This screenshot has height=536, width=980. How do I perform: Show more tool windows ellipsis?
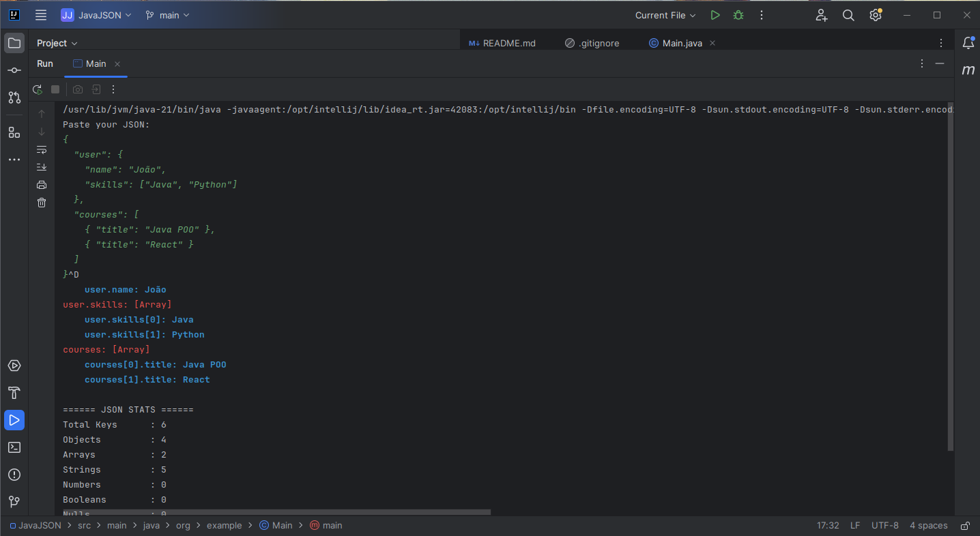click(14, 160)
